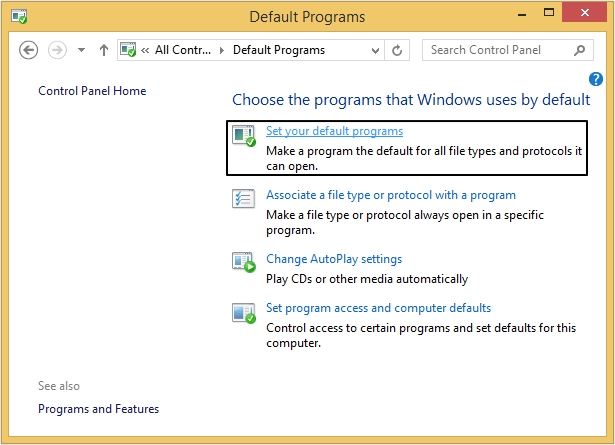Click the window icon in the title bar
The width and height of the screenshot is (615, 445).
[19, 16]
